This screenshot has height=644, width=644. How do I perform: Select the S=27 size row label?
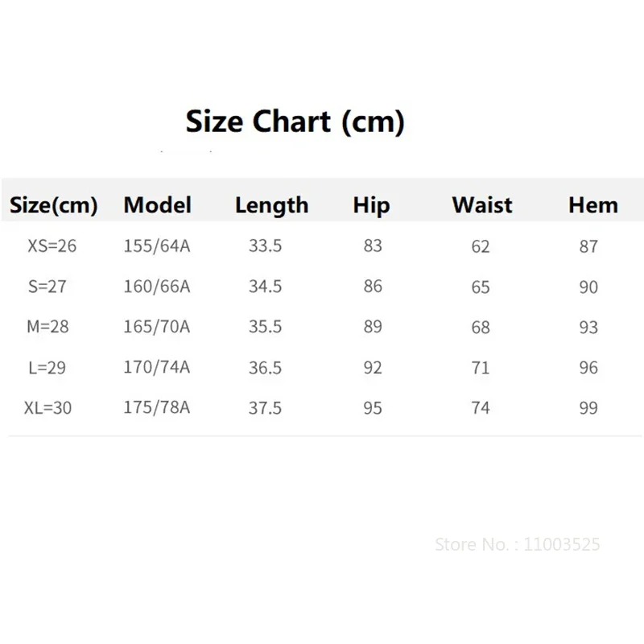click(47, 287)
